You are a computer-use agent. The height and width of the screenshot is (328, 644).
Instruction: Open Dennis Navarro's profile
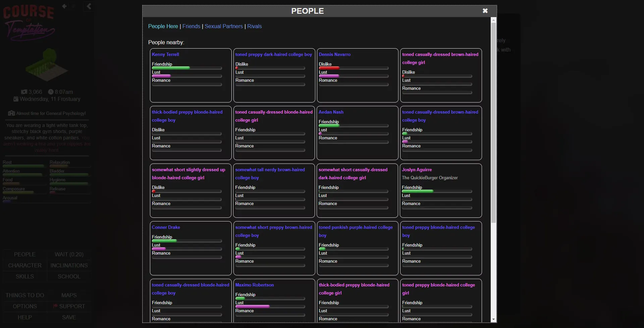(334, 54)
